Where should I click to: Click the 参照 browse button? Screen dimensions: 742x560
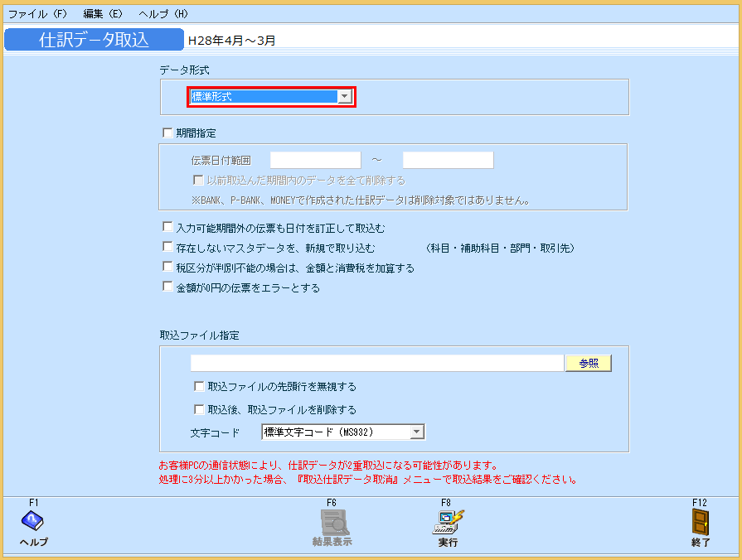(588, 363)
